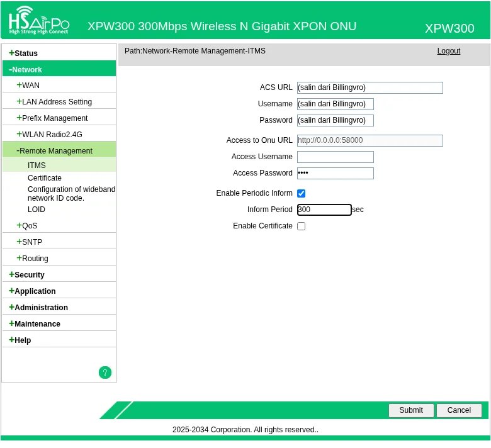This screenshot has width=491, height=448.
Task: Expand the SNTP submenu
Action: [59, 242]
